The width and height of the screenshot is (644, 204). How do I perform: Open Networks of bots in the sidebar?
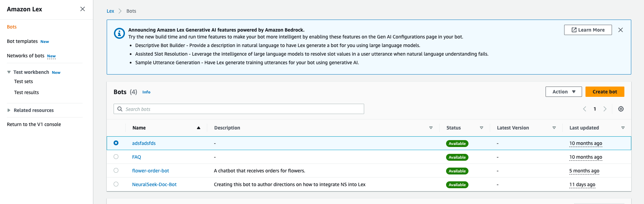[x=25, y=56]
